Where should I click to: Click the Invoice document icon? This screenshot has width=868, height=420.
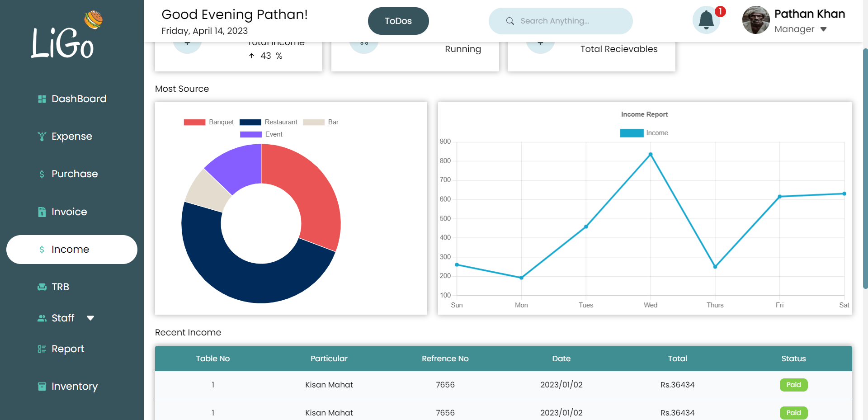pyautogui.click(x=42, y=212)
